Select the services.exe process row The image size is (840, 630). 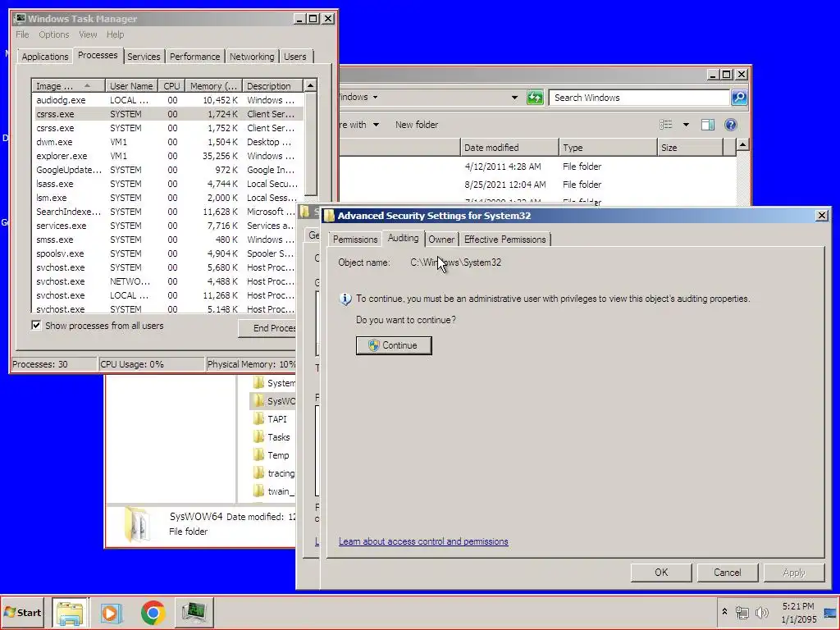167,226
